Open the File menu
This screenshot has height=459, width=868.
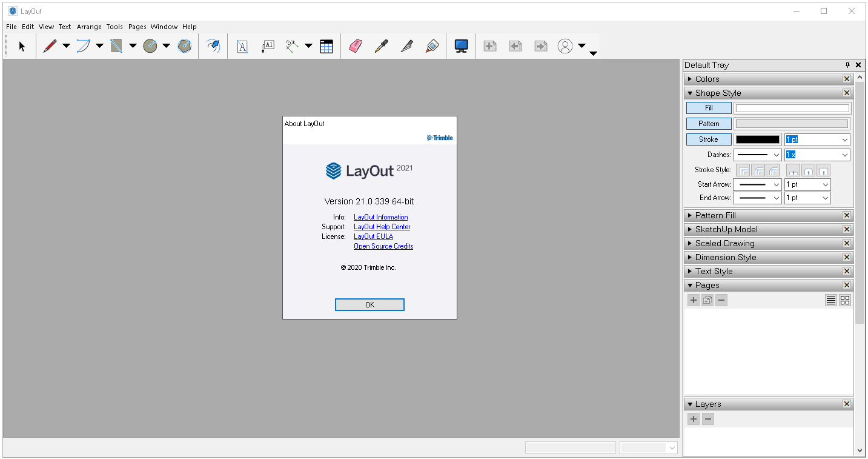tap(12, 27)
